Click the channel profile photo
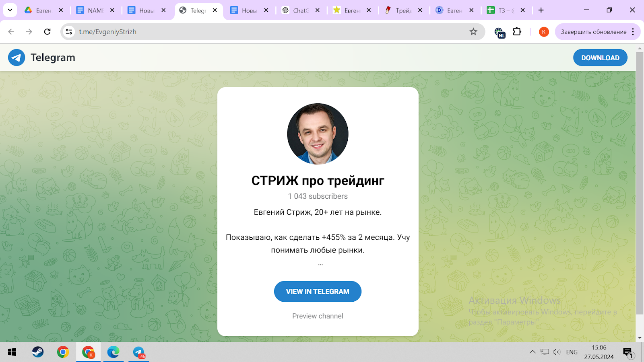The image size is (644, 362). coord(318,134)
